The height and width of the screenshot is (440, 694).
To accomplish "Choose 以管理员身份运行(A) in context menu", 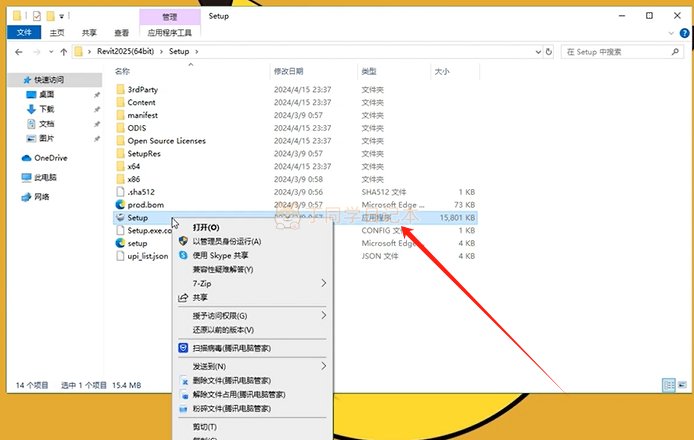I will click(x=227, y=242).
